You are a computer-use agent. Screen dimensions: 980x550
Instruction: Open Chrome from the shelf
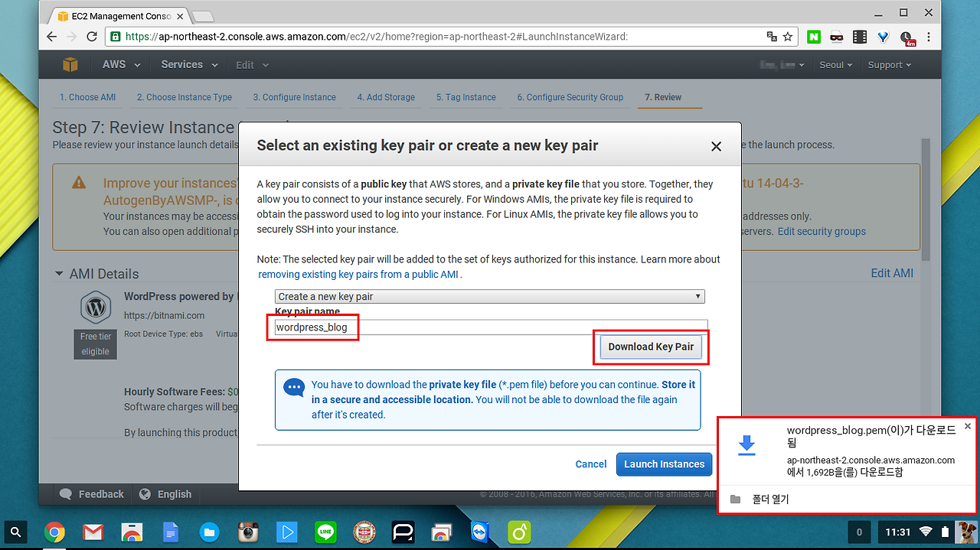(54, 532)
